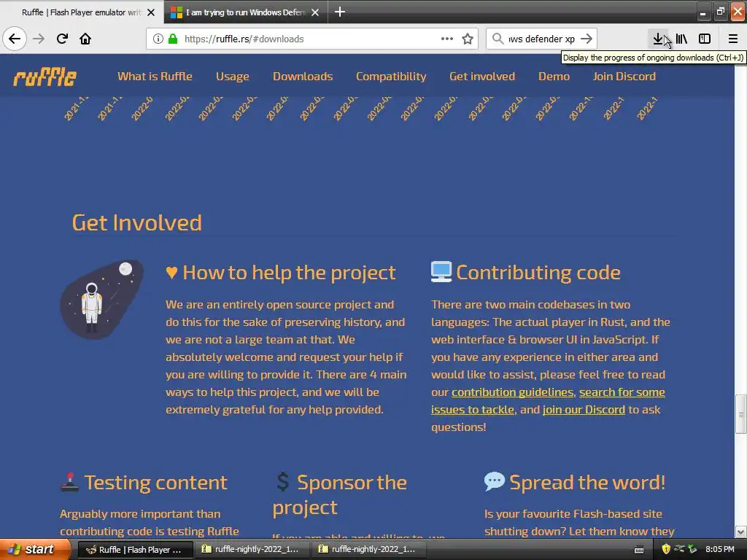The height and width of the screenshot is (560, 747).
Task: Click the search box containing defender xp
Action: (x=542, y=39)
